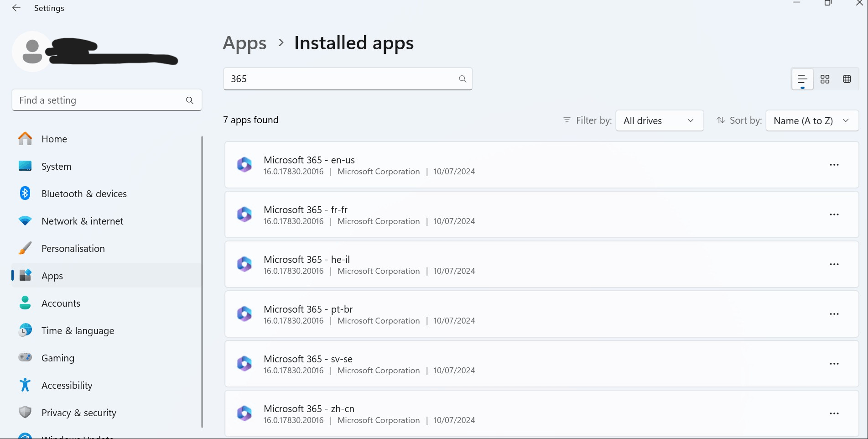Click the Microsoft 365 he-il app icon

click(244, 264)
